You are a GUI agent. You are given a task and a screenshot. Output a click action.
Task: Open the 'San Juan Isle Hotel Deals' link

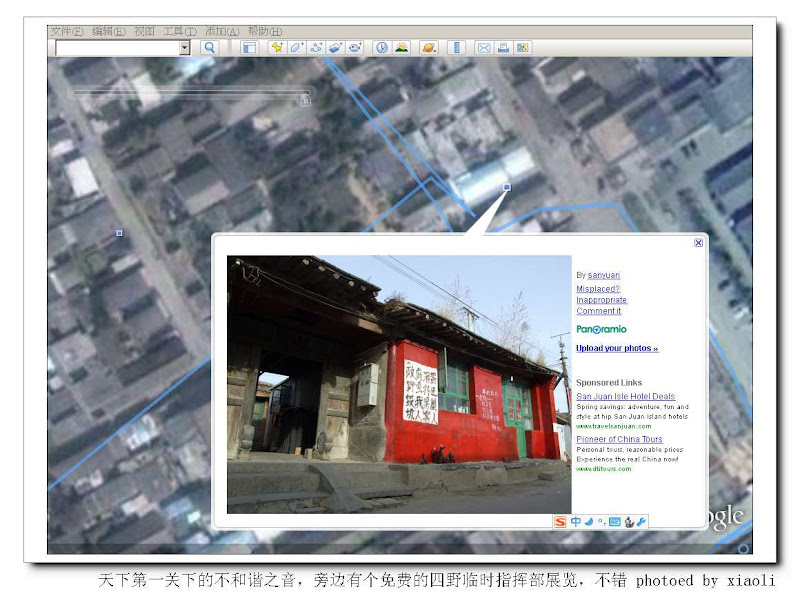click(x=625, y=397)
